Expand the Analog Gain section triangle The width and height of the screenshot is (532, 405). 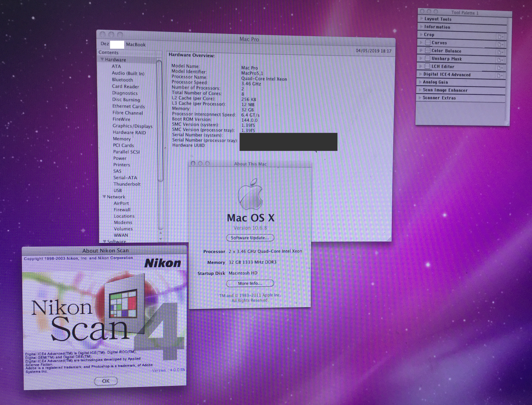pyautogui.click(x=420, y=82)
